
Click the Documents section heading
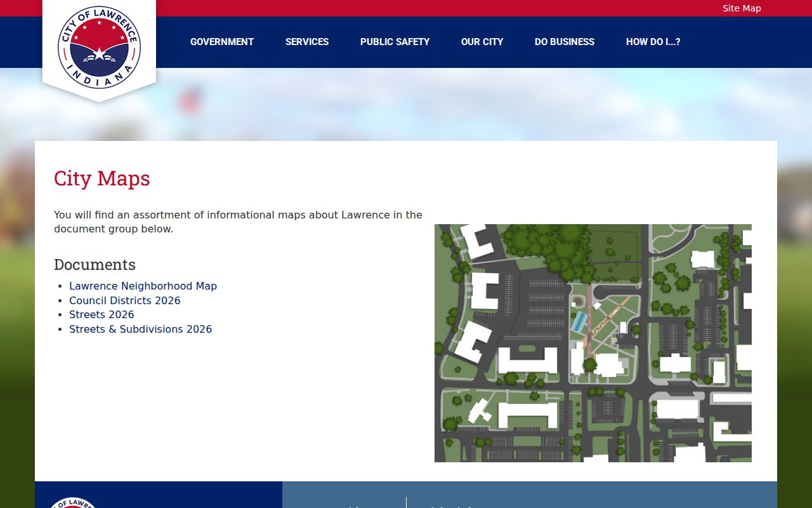pyautogui.click(x=95, y=265)
